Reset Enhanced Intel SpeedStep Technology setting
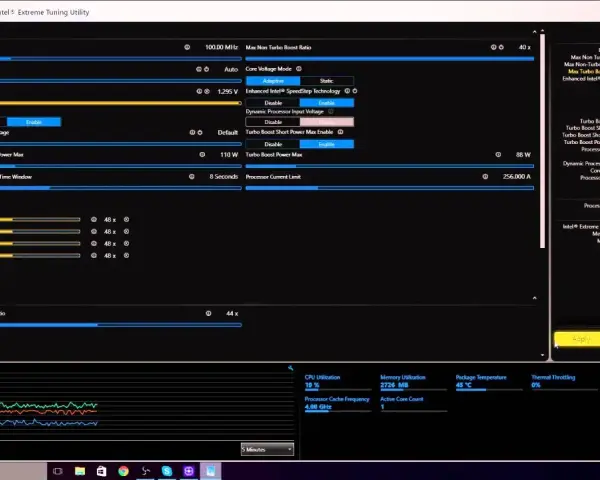 coord(355,91)
